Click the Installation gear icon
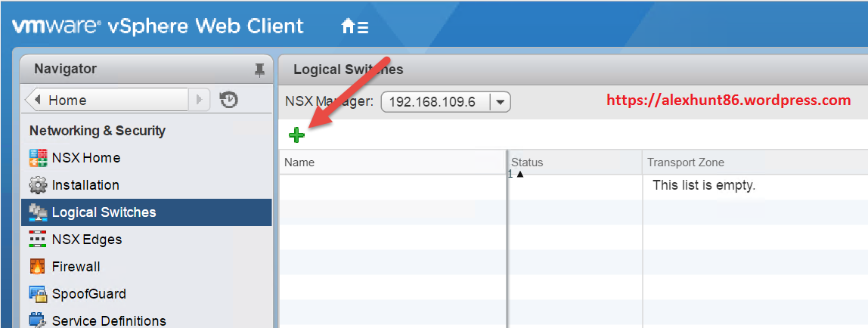The height and width of the screenshot is (328, 868). [39, 185]
